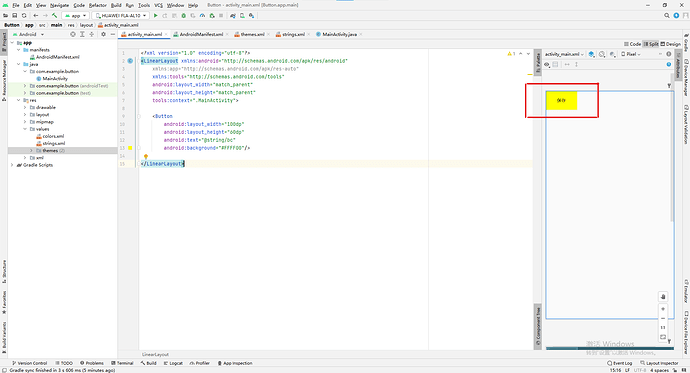Click the Sync Project refresh icon
Viewport: 690px width, 373px height.
[24, 15]
